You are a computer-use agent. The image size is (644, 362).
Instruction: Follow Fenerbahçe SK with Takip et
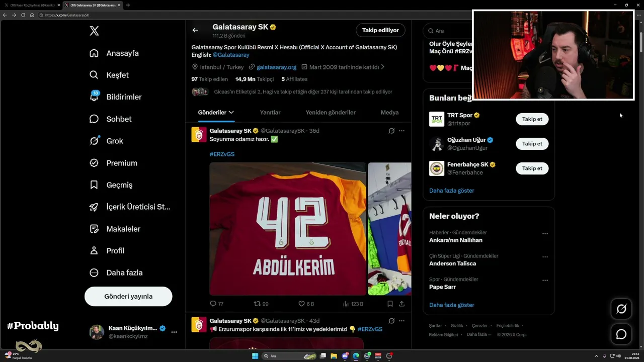tap(532, 168)
